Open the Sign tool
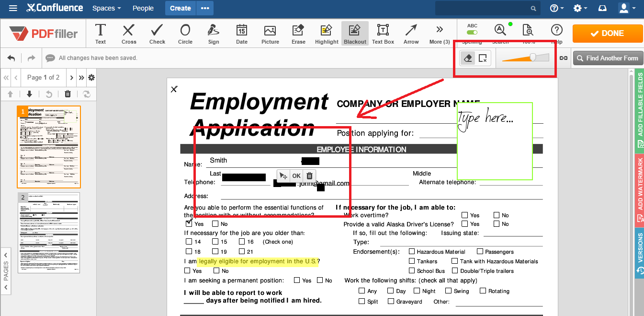644x316 pixels. 214,34
